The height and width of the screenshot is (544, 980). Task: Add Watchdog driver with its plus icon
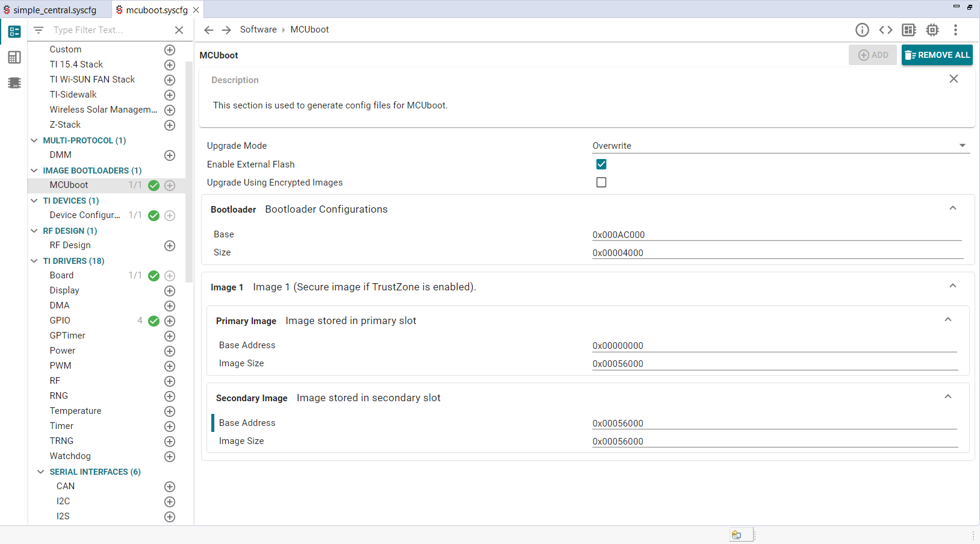(170, 457)
